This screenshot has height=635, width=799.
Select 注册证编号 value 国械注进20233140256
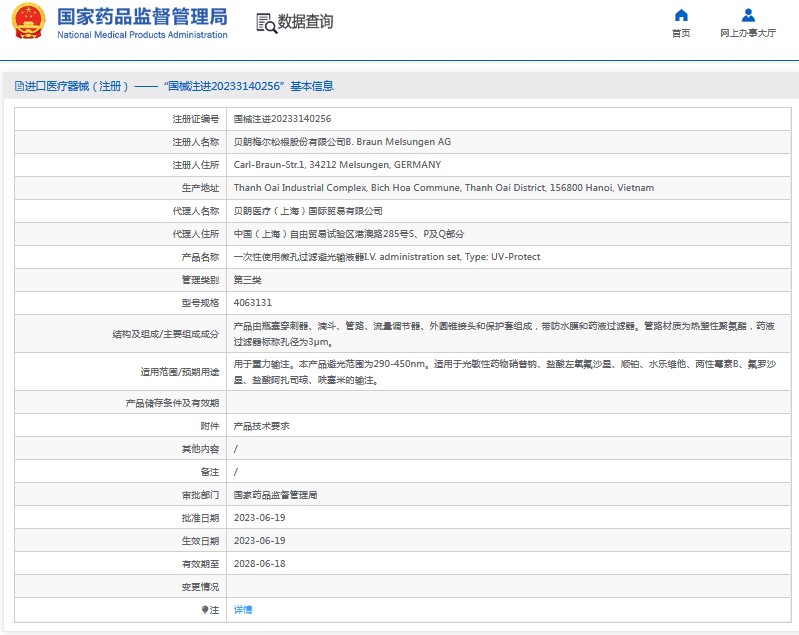click(x=282, y=119)
